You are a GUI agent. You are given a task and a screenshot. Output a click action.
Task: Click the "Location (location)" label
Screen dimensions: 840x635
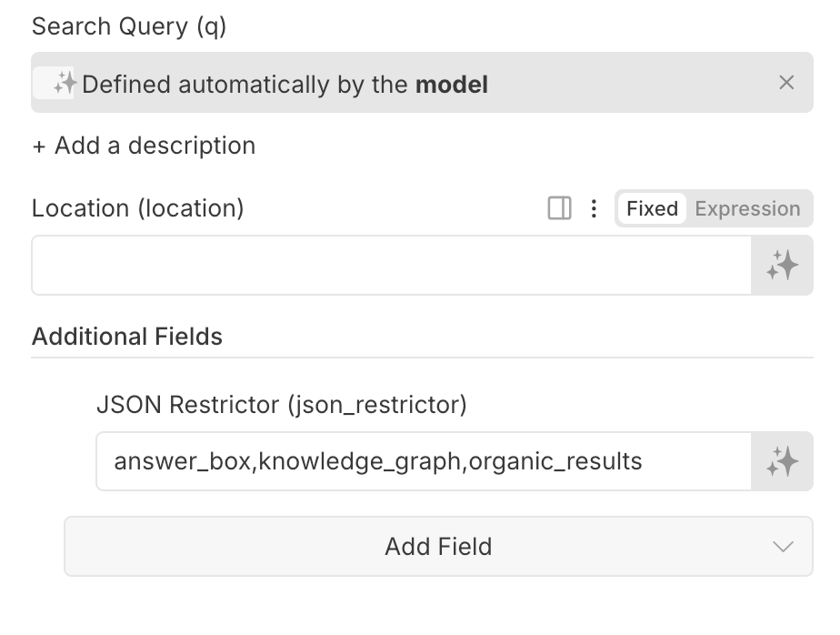(138, 208)
